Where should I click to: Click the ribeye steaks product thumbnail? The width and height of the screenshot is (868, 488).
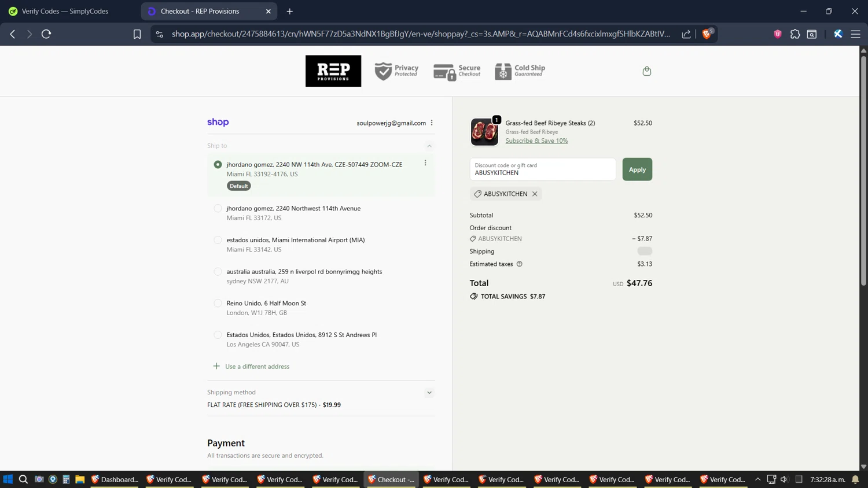pos(484,131)
